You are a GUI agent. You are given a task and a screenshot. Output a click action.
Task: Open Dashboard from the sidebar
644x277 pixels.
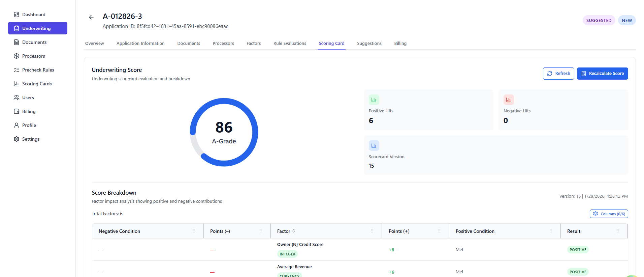[x=38, y=15]
